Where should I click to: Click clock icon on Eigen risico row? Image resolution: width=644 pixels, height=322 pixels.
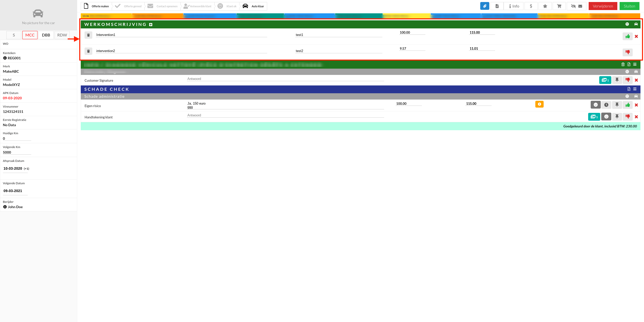[x=606, y=105]
